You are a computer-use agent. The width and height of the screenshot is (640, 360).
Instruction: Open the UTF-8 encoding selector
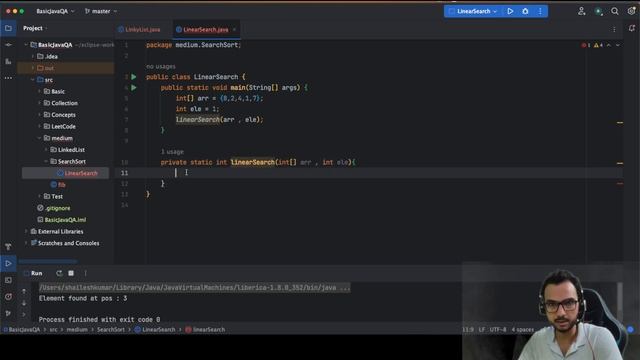coord(498,330)
